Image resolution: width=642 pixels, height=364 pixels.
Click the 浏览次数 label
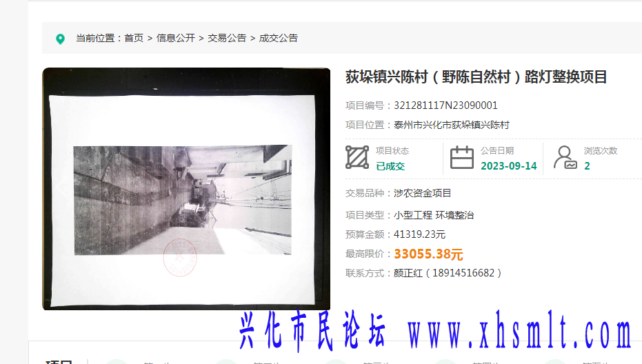601,151
